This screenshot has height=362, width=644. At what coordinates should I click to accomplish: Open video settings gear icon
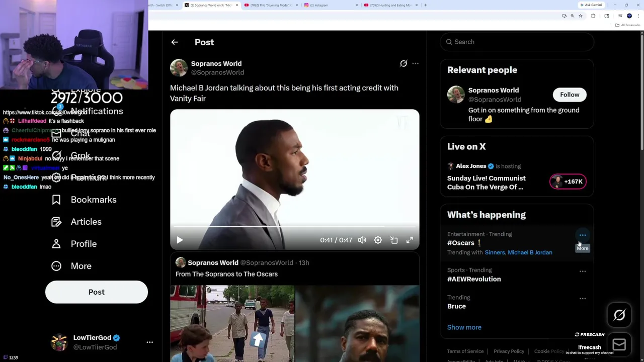pyautogui.click(x=378, y=240)
